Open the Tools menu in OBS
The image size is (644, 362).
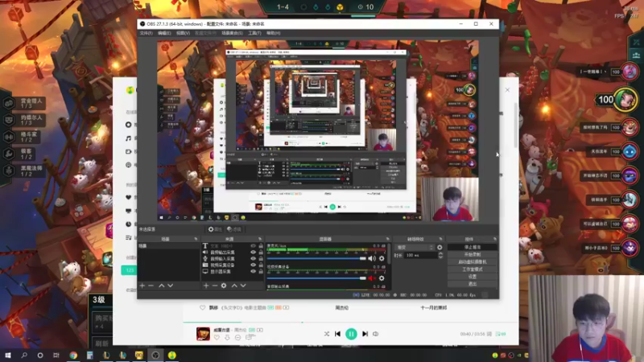pyautogui.click(x=254, y=33)
